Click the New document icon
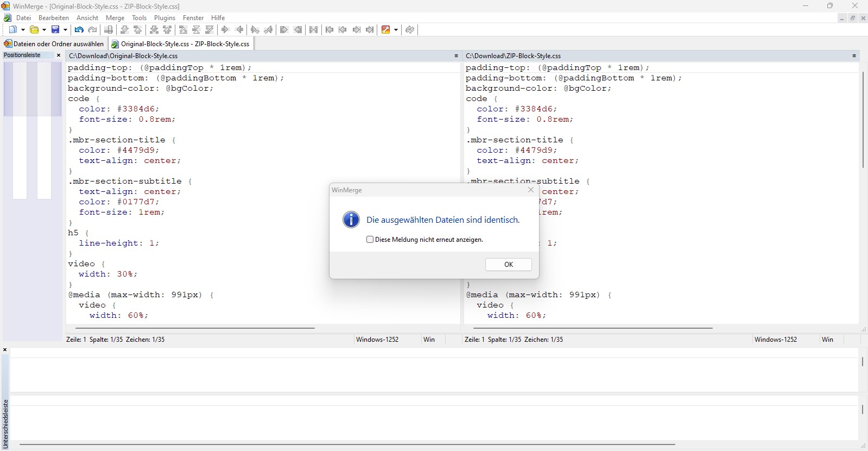This screenshot has width=868, height=451. pyautogui.click(x=13, y=30)
